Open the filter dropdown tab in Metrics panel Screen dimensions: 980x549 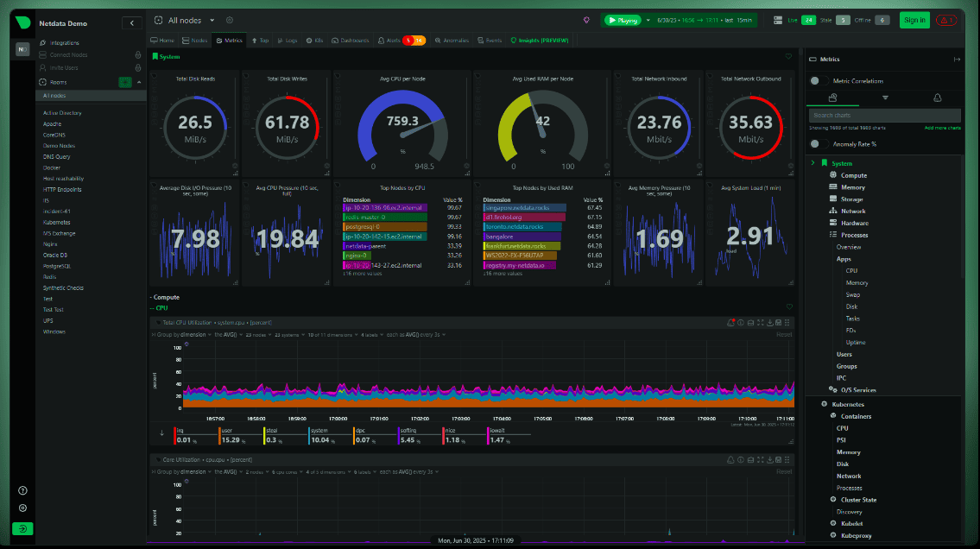(885, 98)
